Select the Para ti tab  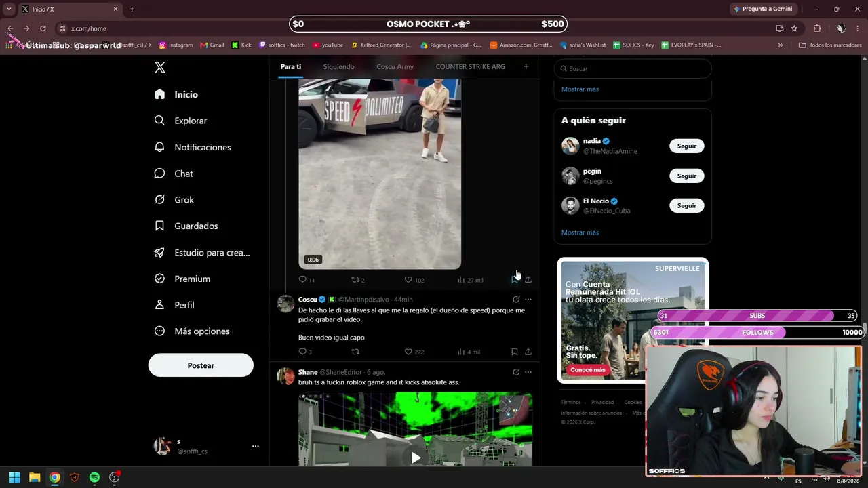point(291,66)
